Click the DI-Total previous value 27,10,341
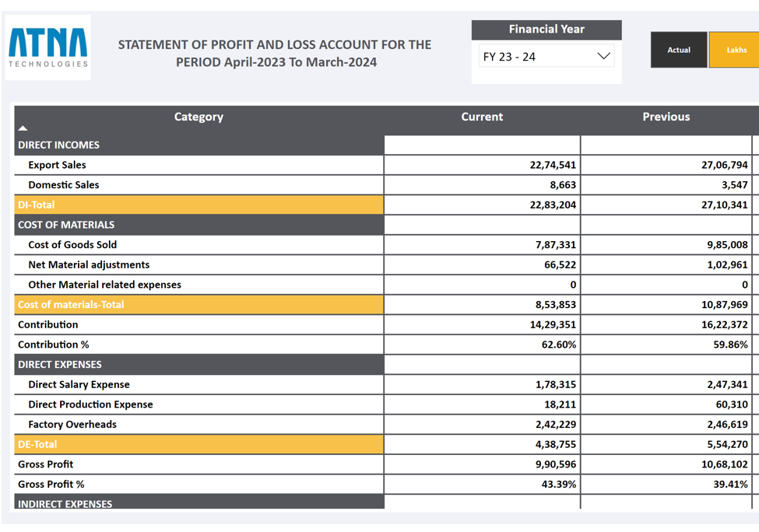Screen dimensions: 759x532 click(x=725, y=205)
